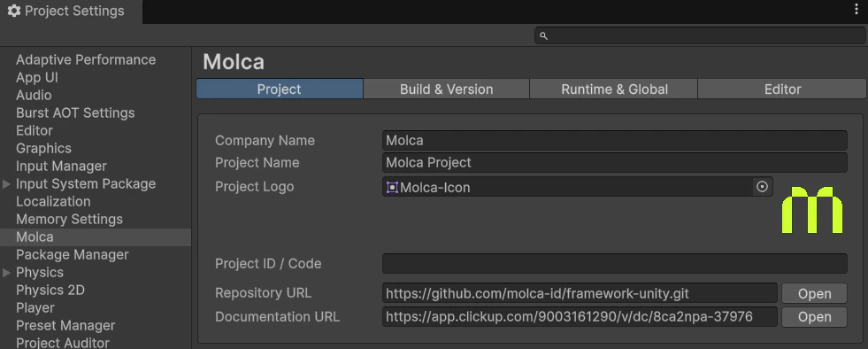Viewport: 868px width, 349px height.
Task: Click the gear icon on Project Settings tab
Action: pos(14,11)
